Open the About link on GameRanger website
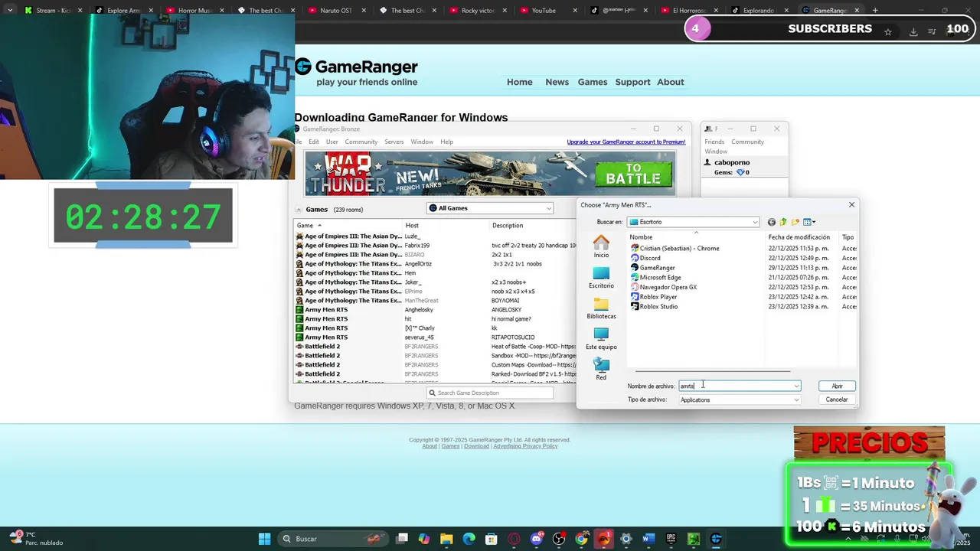980x551 pixels. click(x=670, y=82)
